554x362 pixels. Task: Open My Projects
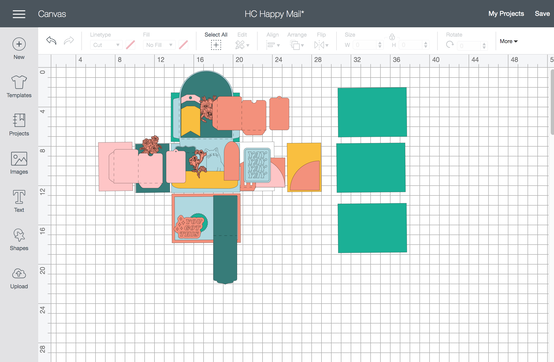506,14
